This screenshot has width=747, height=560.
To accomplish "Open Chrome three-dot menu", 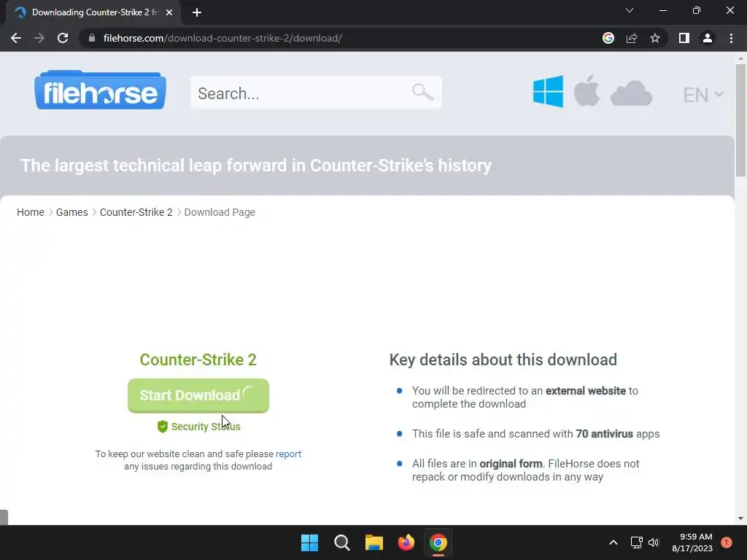I will coord(731,38).
